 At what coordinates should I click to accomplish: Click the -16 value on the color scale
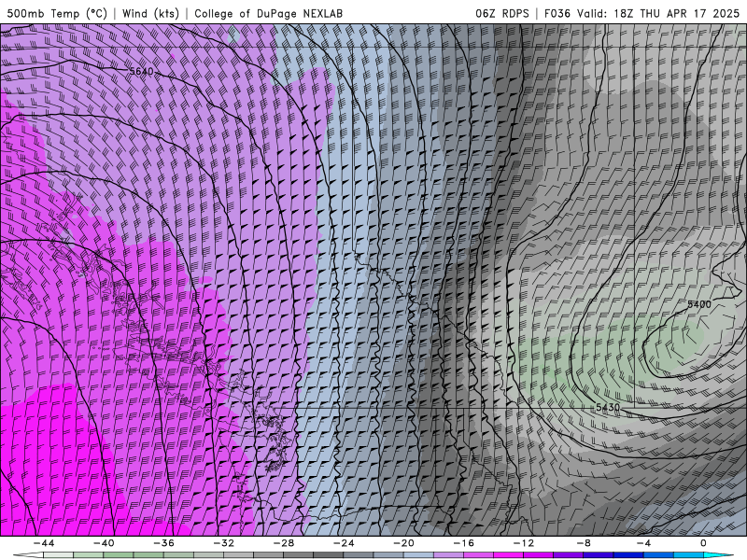(464, 543)
